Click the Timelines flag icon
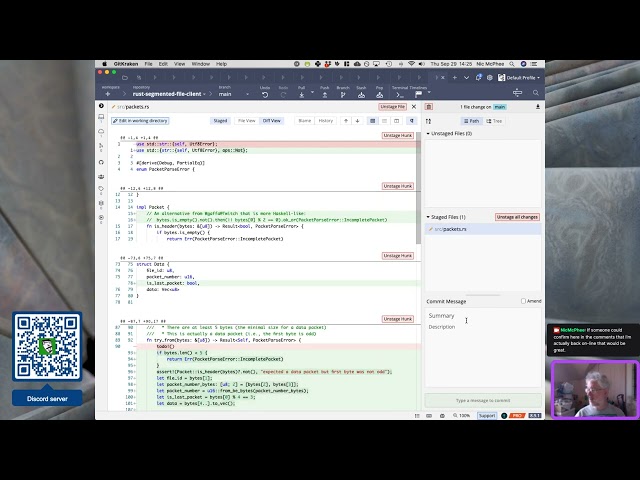 418,94
